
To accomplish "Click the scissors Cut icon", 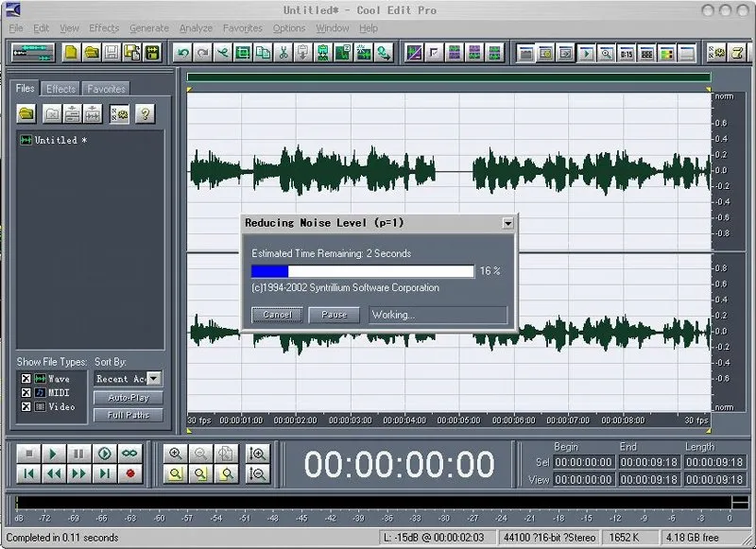I will point(283,53).
